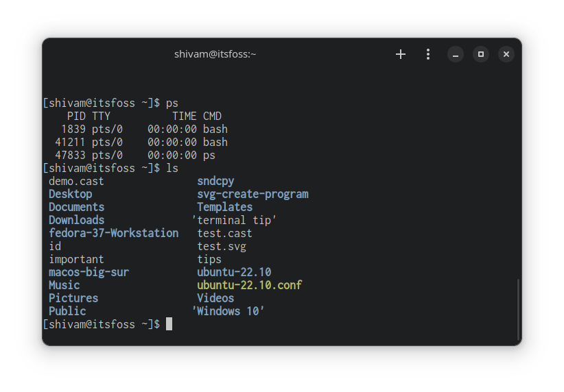Click the macos-big-sur directory
Viewport: 564px width, 392px height.
[x=89, y=272]
